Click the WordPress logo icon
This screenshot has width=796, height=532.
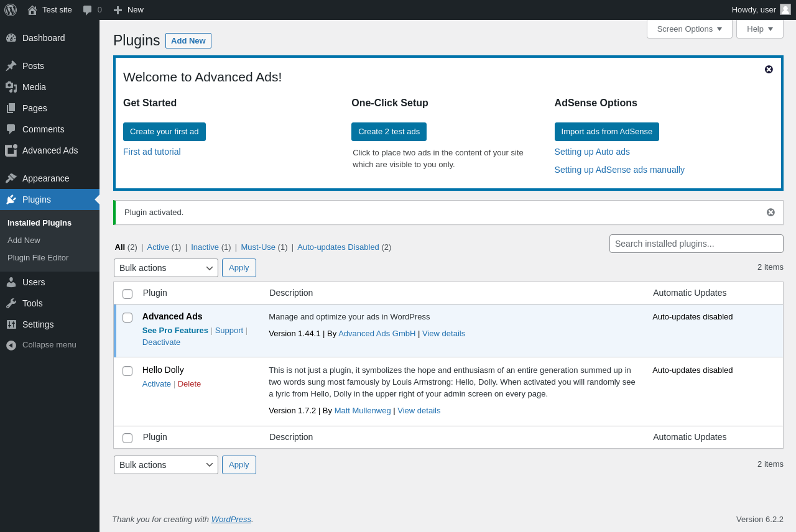click(11, 10)
